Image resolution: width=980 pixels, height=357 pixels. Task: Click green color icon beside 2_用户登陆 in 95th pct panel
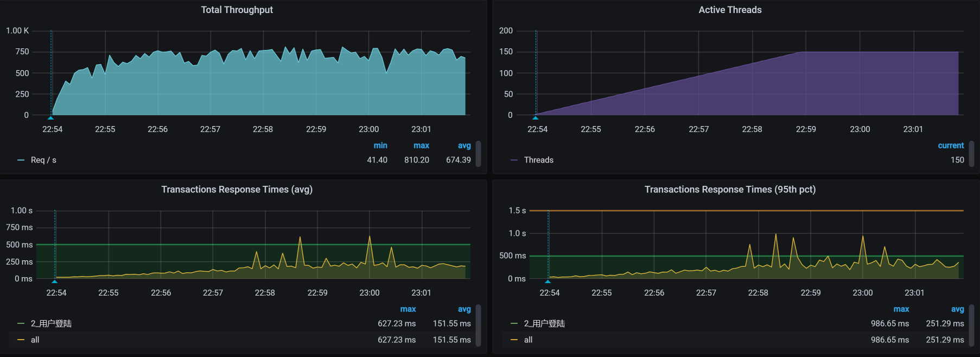click(x=514, y=324)
